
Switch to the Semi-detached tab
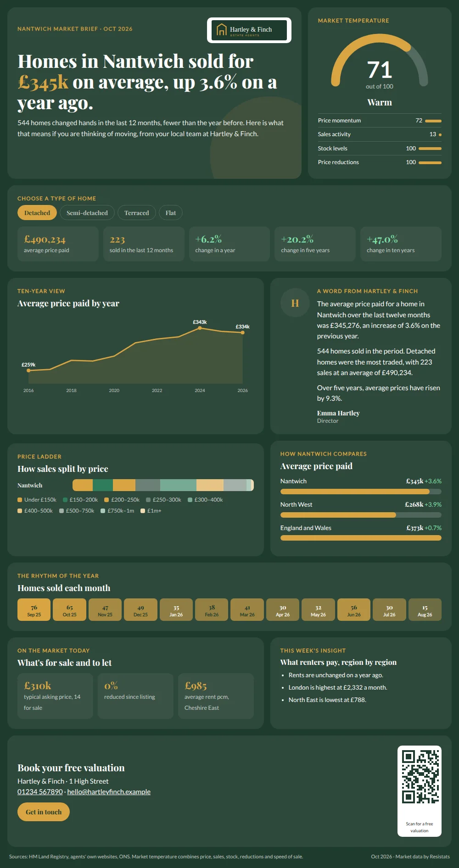(87, 213)
